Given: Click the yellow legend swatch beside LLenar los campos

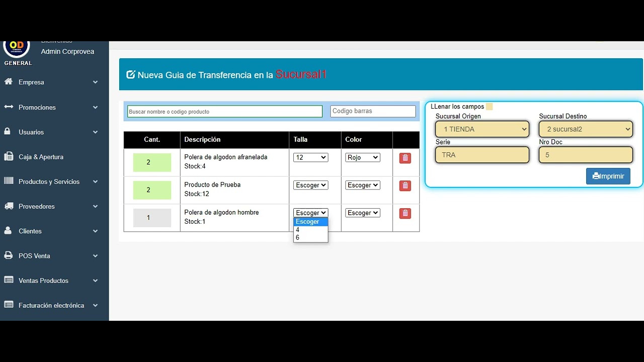Looking at the screenshot, I should (490, 107).
